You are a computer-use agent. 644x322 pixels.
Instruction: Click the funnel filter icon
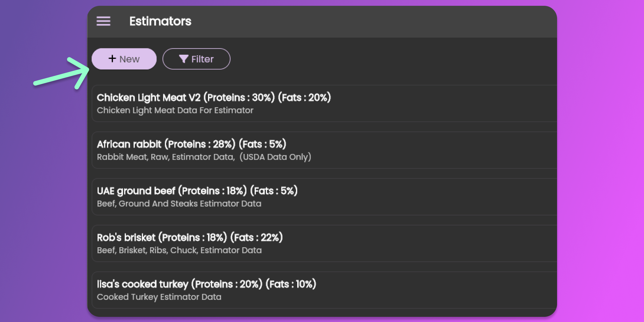tap(184, 59)
